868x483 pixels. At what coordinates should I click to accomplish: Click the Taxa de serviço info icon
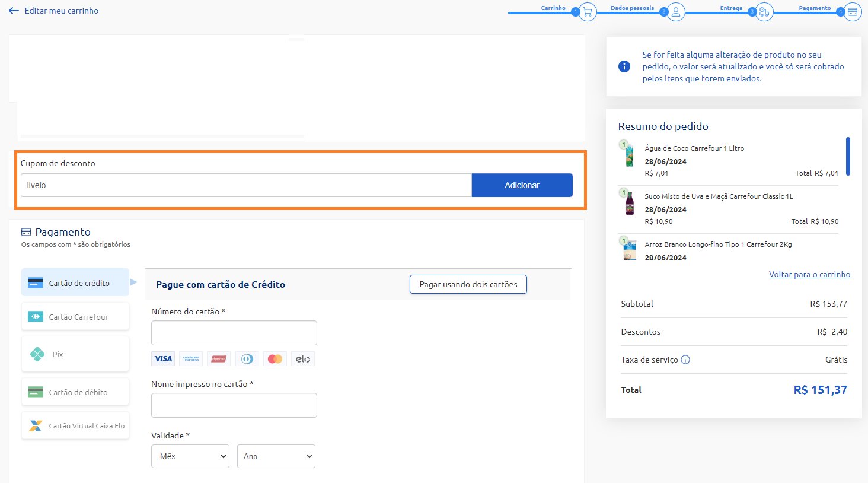point(685,360)
